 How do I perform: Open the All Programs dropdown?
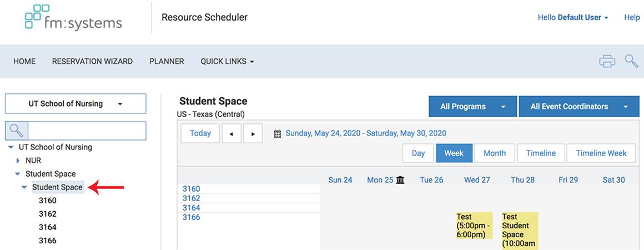472,107
